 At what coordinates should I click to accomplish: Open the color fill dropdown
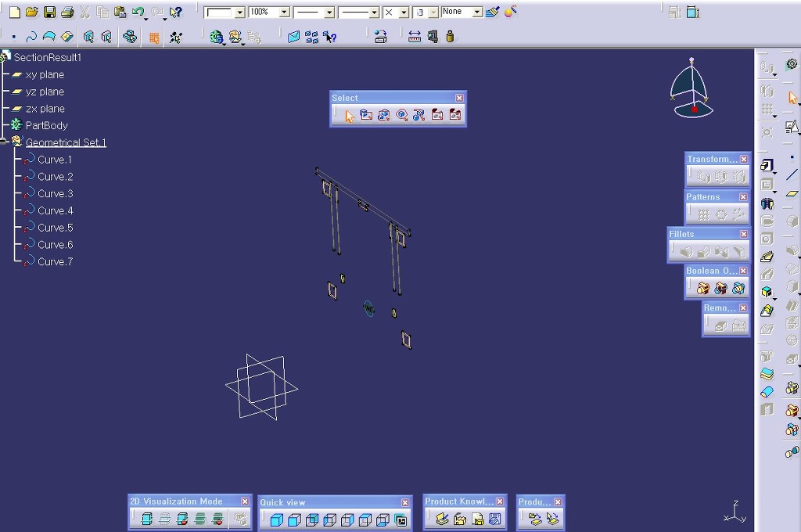pos(239,13)
